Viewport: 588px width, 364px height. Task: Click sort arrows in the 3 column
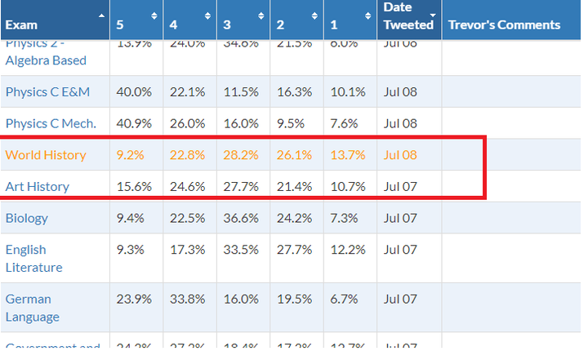pyautogui.click(x=261, y=16)
